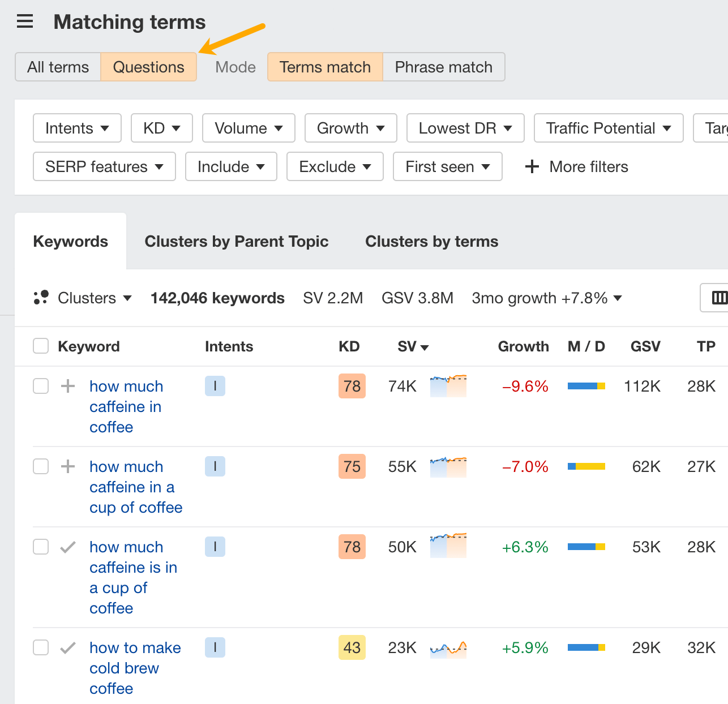Click the sparkline chart for 'how to make cold brew coffee'
Viewport: 728px width, 704px height.
click(448, 647)
